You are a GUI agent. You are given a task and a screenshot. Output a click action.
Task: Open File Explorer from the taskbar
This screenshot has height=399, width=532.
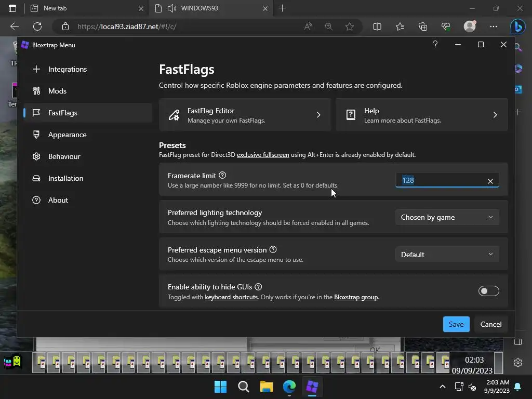coord(267,387)
